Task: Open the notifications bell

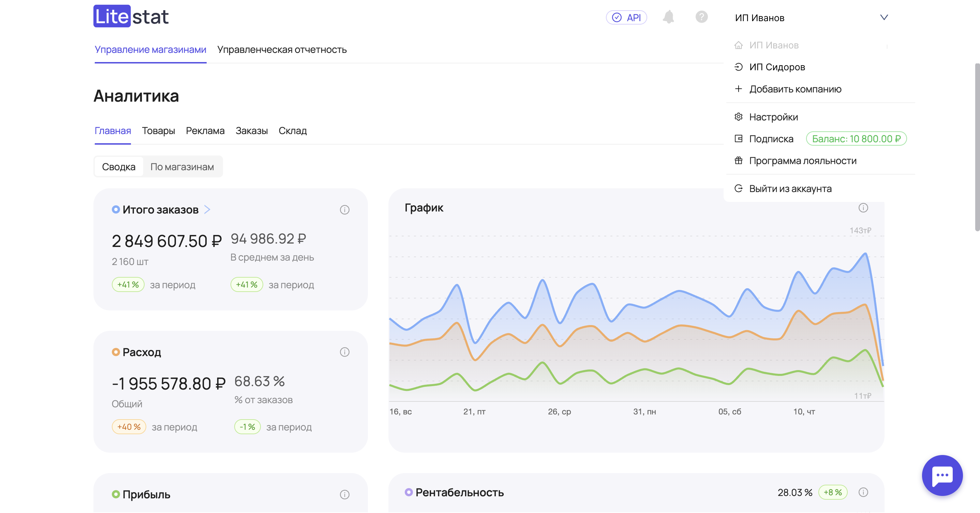Action: [x=668, y=17]
